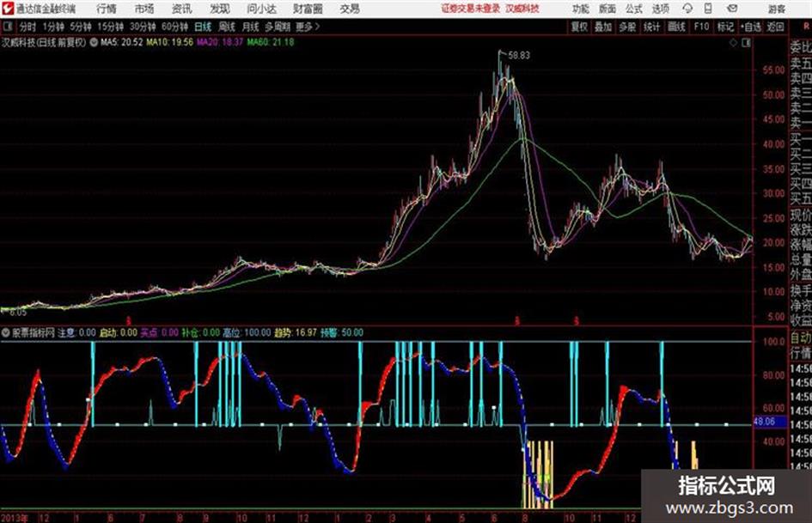Image resolution: width=812 pixels, height=523 pixels.
Task: Click the mobile phone icon
Action: point(708,9)
